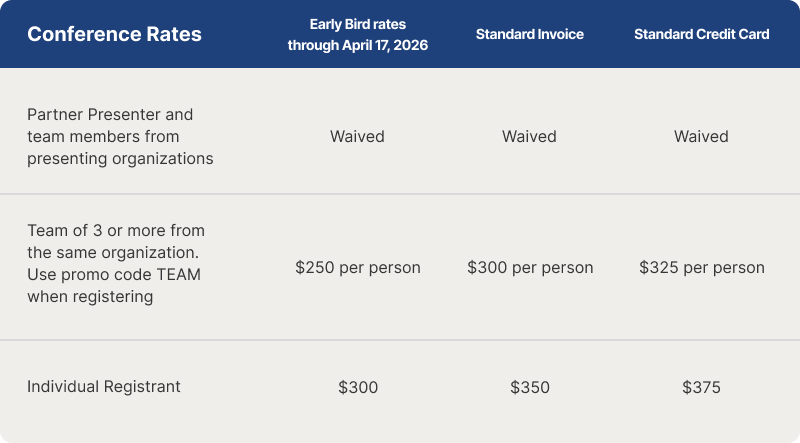Click the words 'presenting organizations'

click(x=120, y=159)
